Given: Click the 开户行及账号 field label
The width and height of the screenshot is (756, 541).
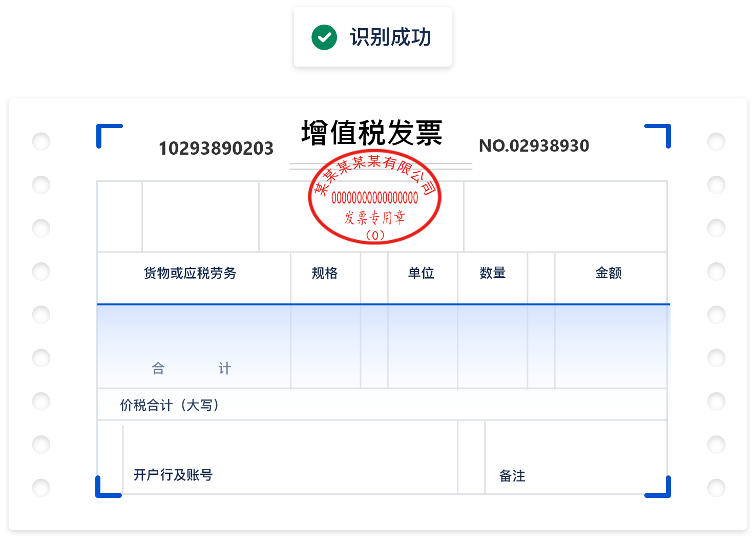Looking at the screenshot, I should pos(173,475).
